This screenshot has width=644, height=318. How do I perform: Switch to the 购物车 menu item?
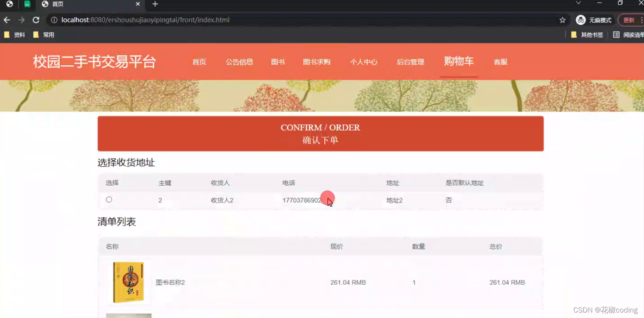[x=458, y=61]
